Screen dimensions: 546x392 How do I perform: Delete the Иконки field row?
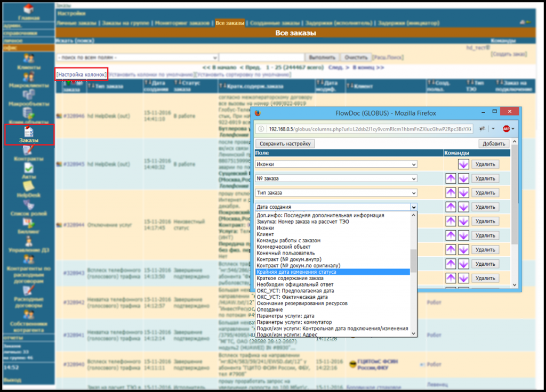click(x=485, y=164)
